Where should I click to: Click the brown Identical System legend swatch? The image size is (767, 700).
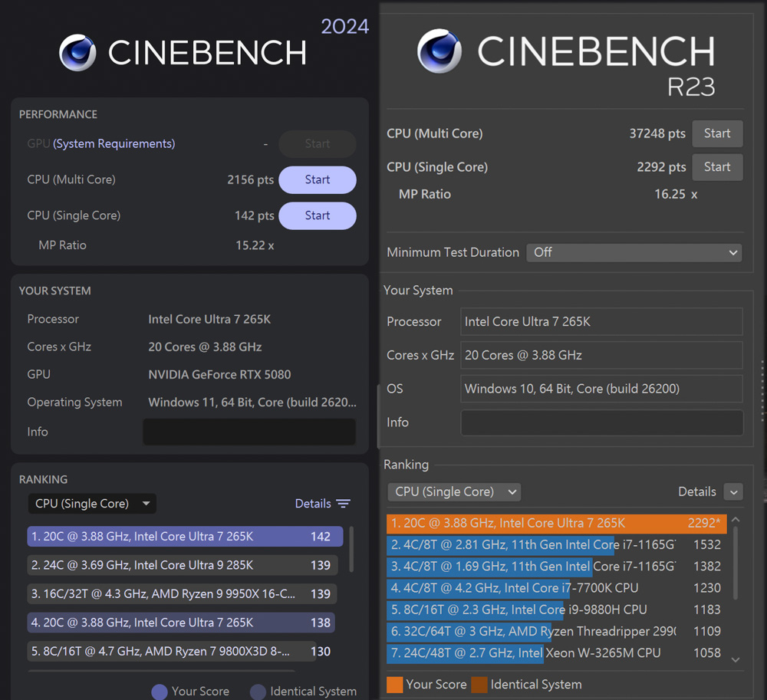point(479,685)
